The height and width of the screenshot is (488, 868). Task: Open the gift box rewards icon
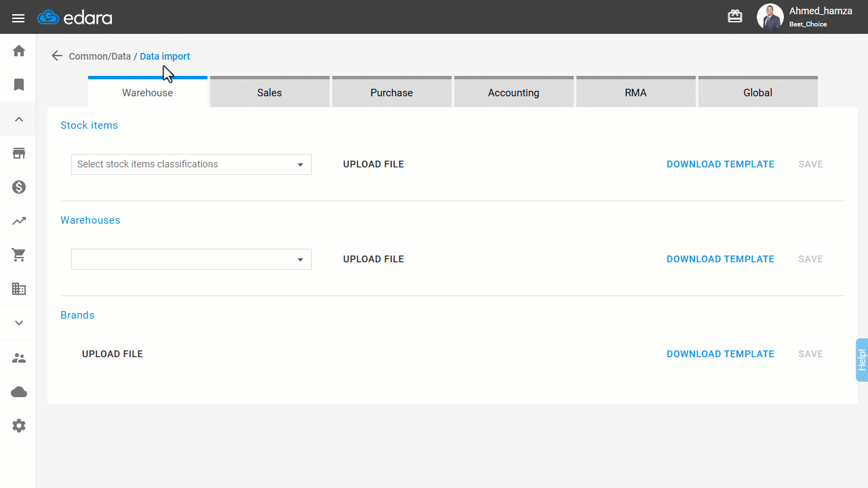(x=735, y=16)
